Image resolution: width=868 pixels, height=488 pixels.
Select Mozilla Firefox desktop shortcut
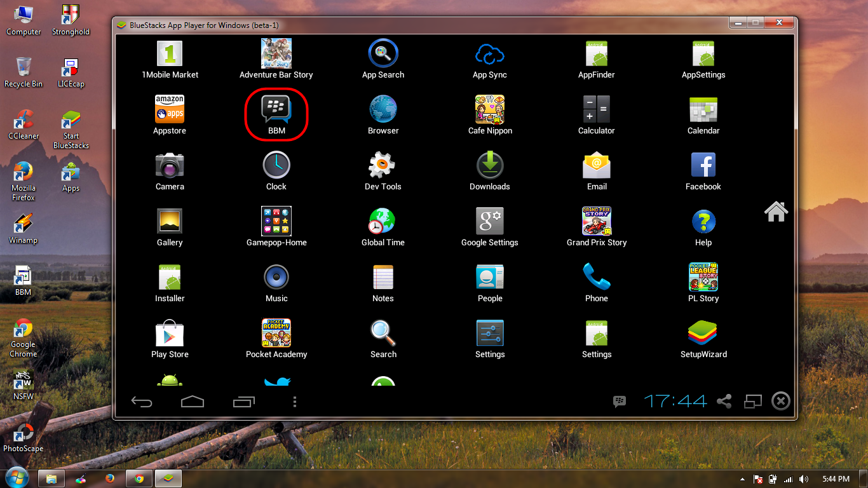pyautogui.click(x=24, y=182)
